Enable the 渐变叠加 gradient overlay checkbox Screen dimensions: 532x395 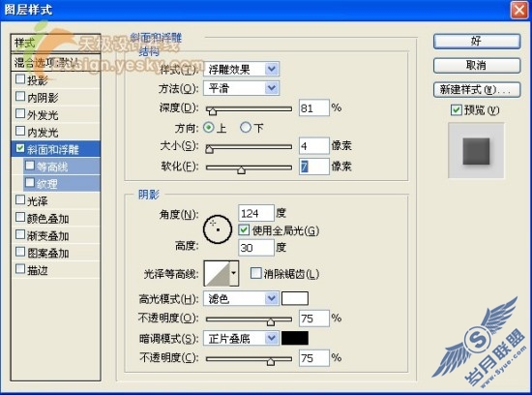(x=20, y=235)
